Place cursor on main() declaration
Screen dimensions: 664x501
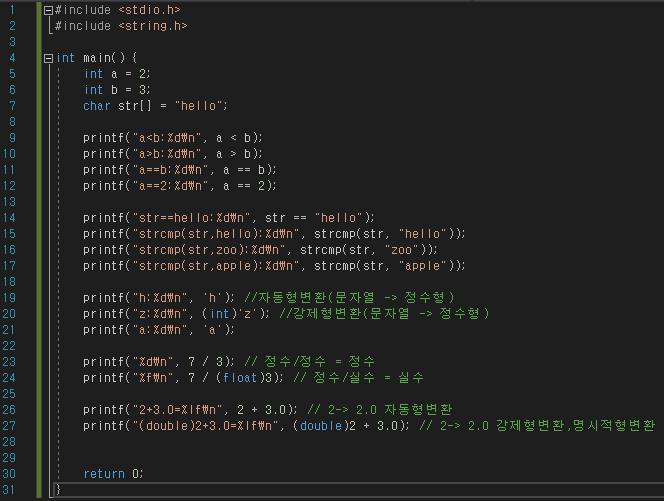pos(104,58)
